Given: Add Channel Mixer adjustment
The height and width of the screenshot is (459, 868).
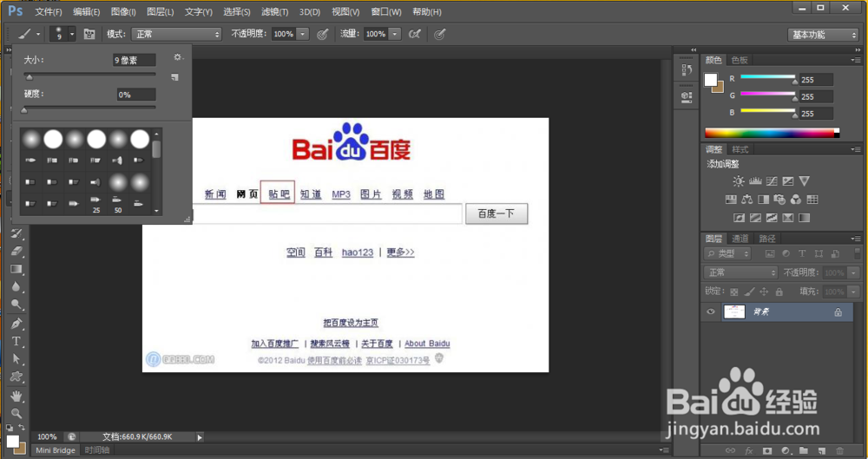Looking at the screenshot, I should click(x=796, y=200).
